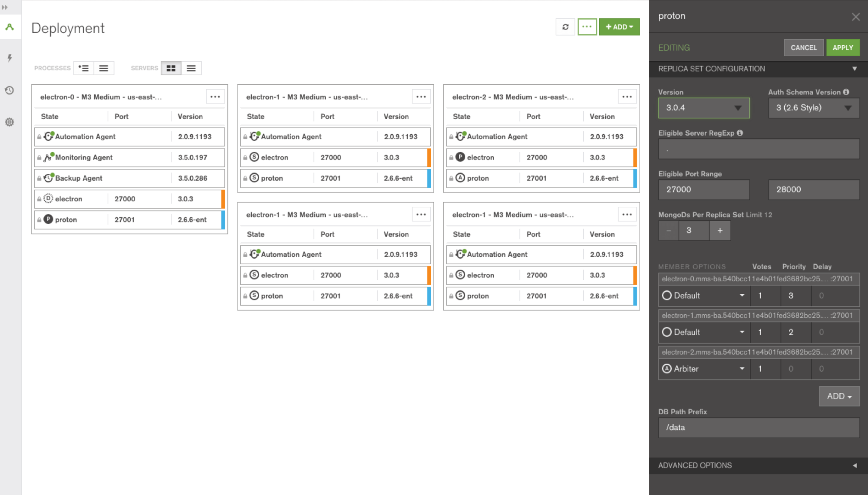Click the DB Path Prefix input field
Screen dimensions: 868x495
(758, 427)
